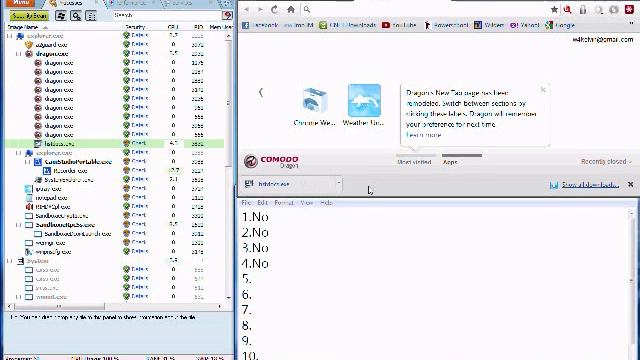Select the SandboxieDcomLaunch.exe process row
Screen dimensions: 640x360
click(x=114, y=233)
